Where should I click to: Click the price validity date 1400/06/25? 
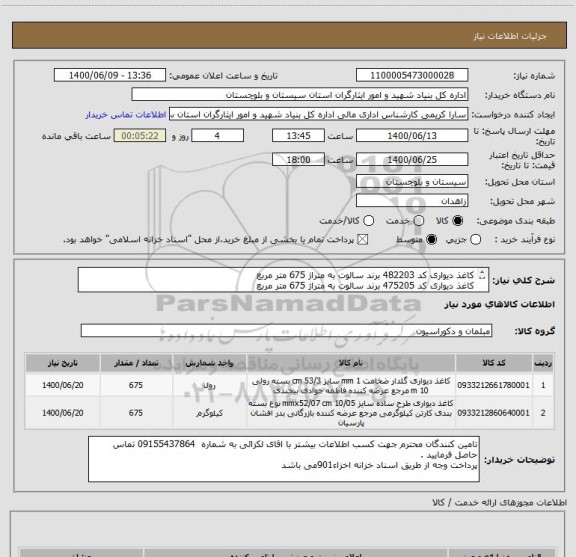[x=412, y=159]
